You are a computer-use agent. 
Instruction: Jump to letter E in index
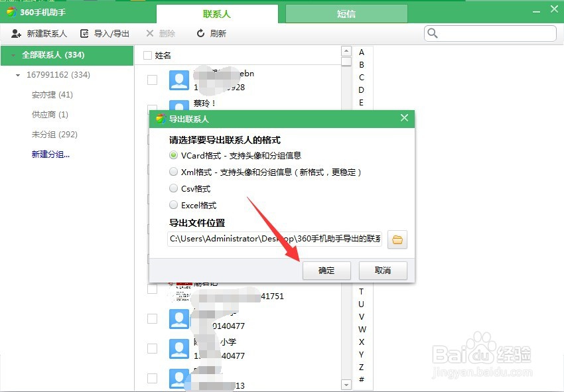pos(362,103)
